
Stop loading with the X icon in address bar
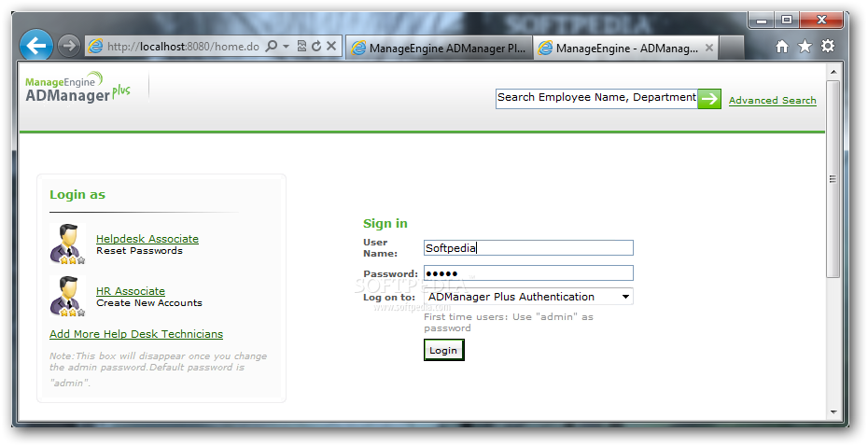[331, 46]
